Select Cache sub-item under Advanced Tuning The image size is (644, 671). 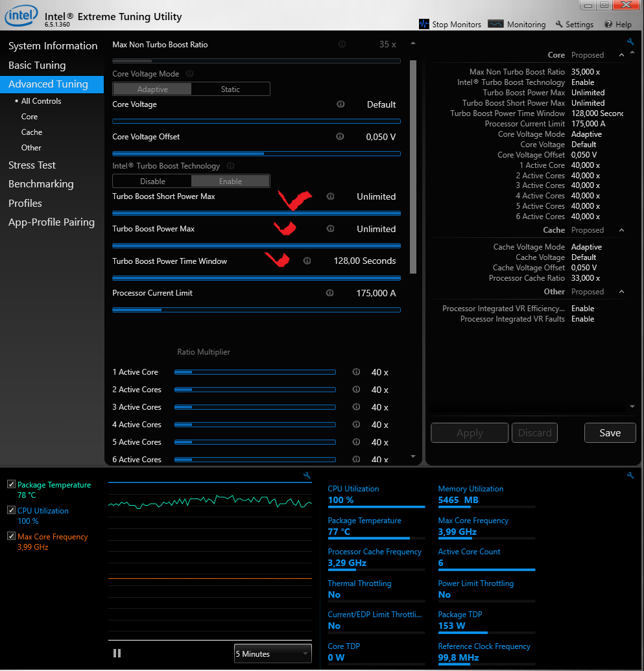tap(32, 132)
